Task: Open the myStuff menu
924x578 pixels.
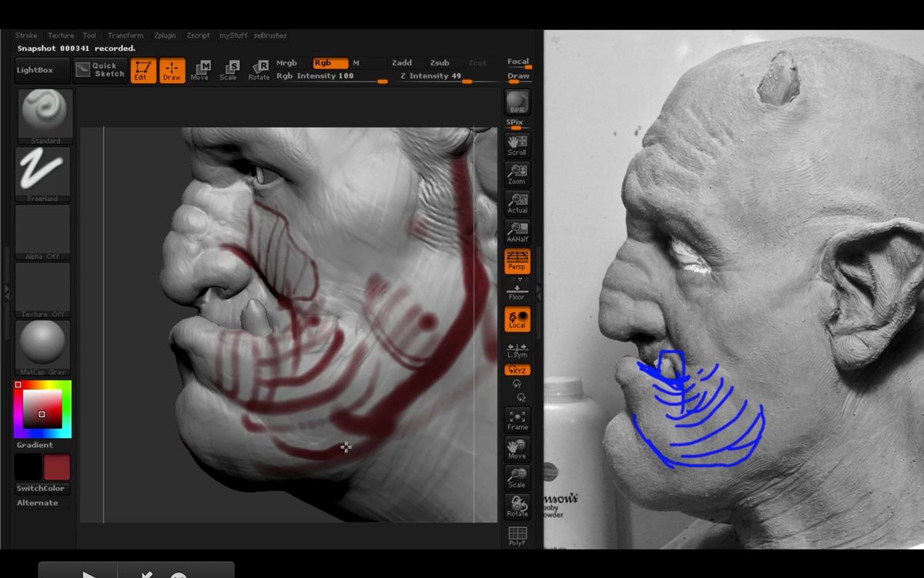Action: point(233,35)
